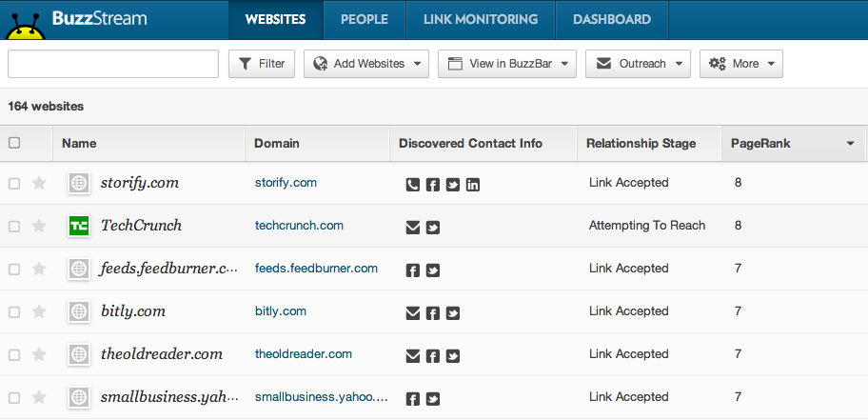This screenshot has height=420, width=868.
Task: Check the theoldreader.com row checkbox
Action: (x=14, y=354)
